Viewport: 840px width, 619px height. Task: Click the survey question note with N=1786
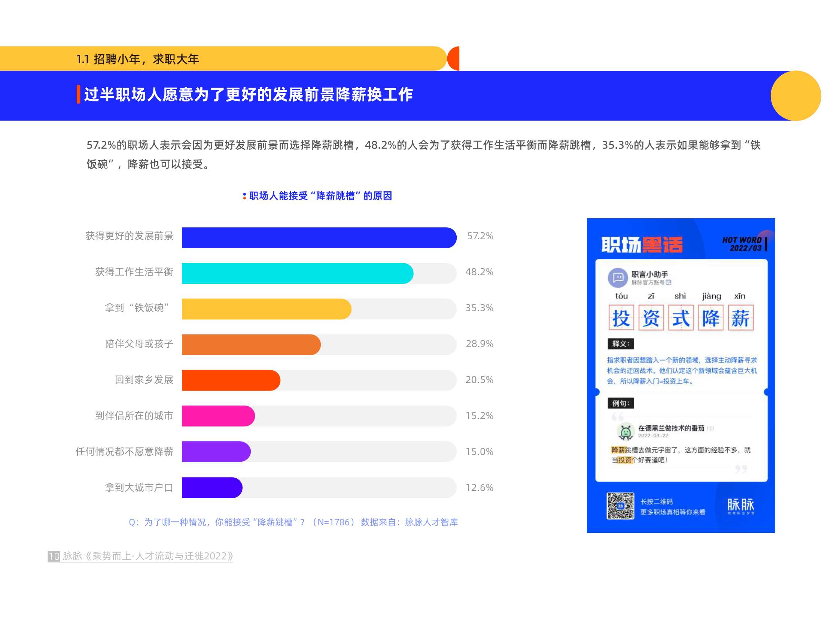point(293,523)
